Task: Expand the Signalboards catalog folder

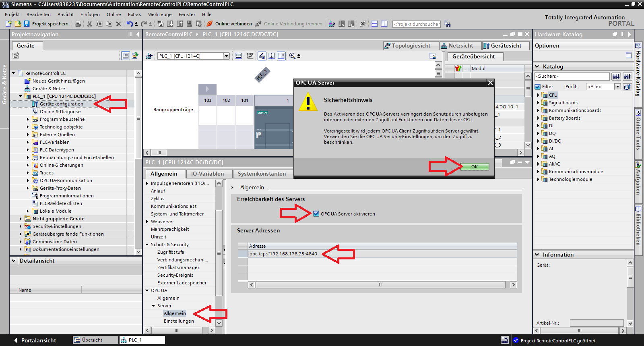Action: point(538,103)
